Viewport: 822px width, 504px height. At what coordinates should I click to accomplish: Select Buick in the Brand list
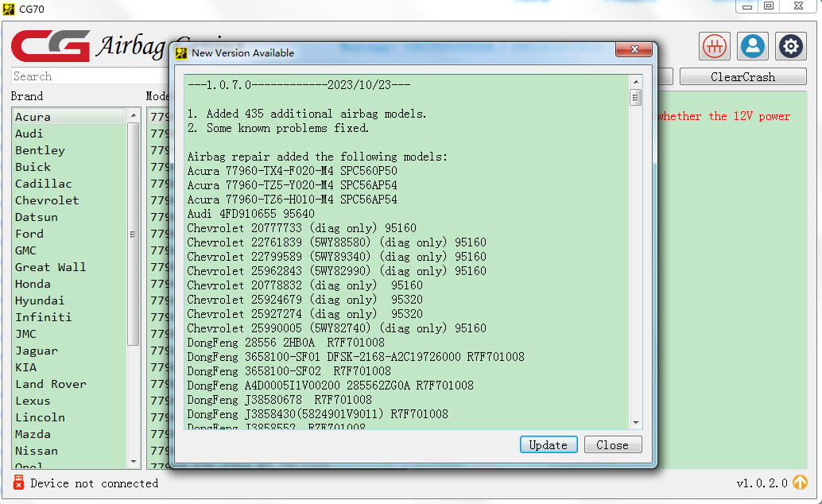[69, 167]
